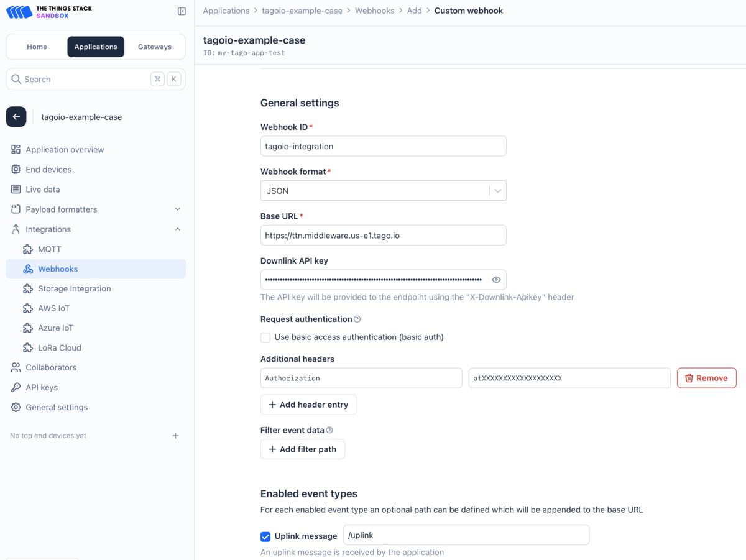Screen dimensions: 746x560
Task: Click the Payload formatters icon
Action: pos(16,209)
